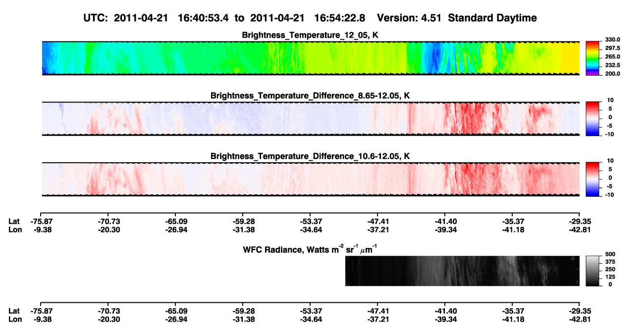This screenshot has width=644, height=330.
Task: Click the start time '16:40:53.4' in header
Action: (x=204, y=18)
